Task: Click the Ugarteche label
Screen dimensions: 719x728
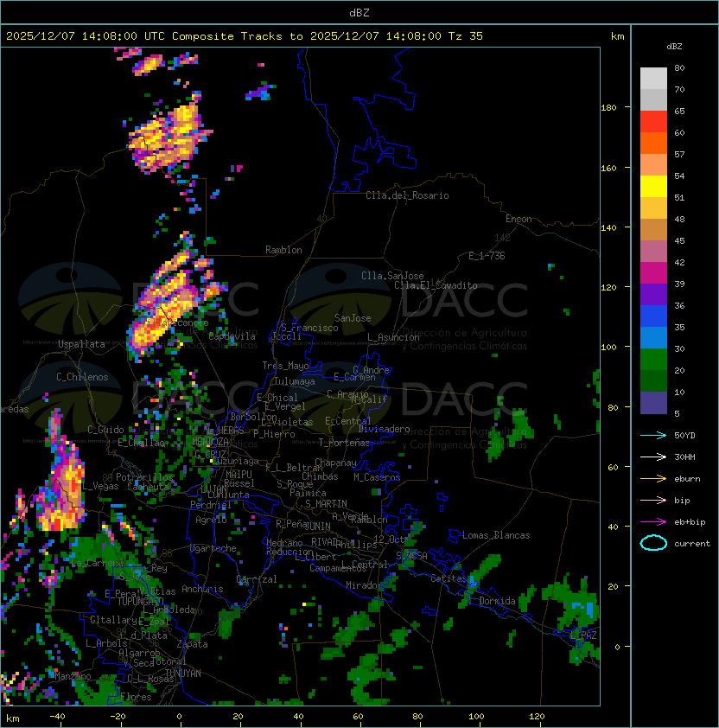Action: click(213, 548)
